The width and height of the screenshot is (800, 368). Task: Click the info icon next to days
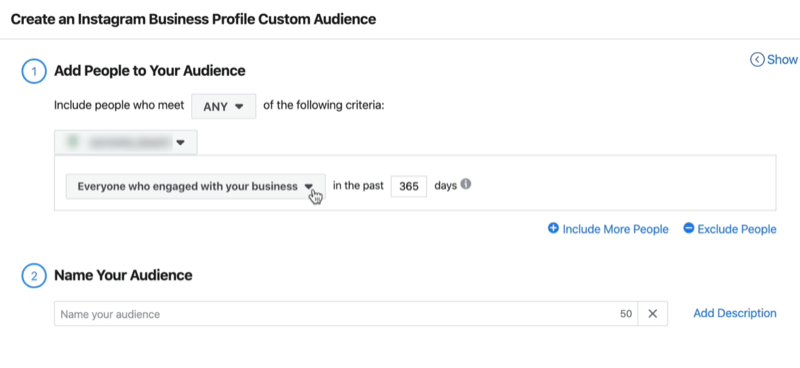point(465,185)
